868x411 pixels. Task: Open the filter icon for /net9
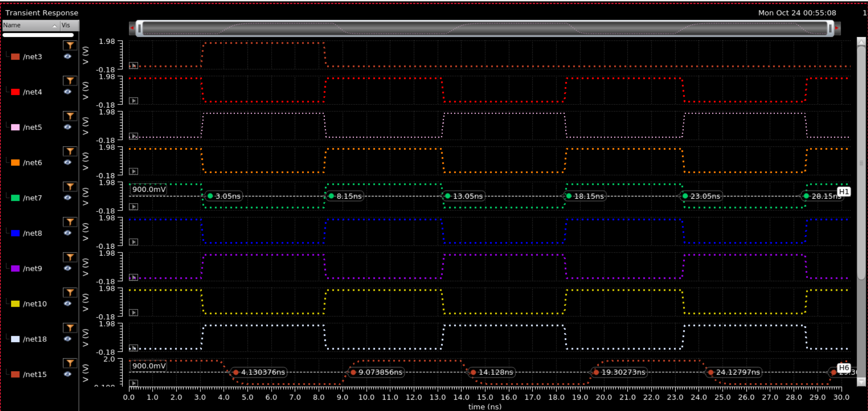pyautogui.click(x=70, y=257)
